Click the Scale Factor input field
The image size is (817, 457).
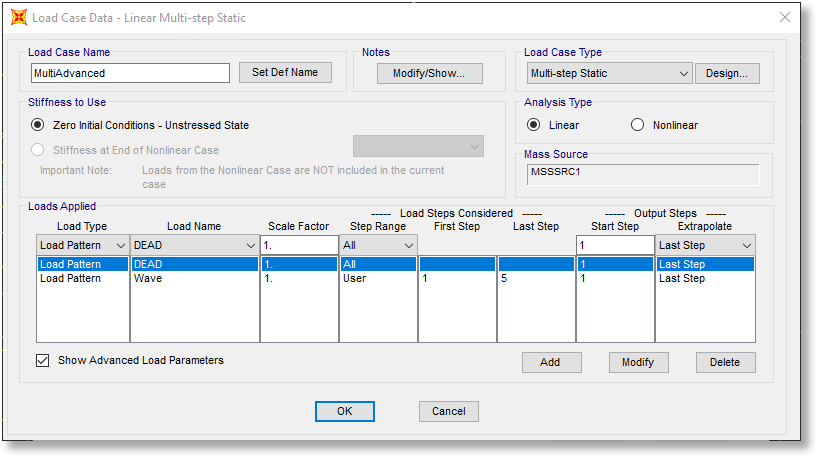298,245
